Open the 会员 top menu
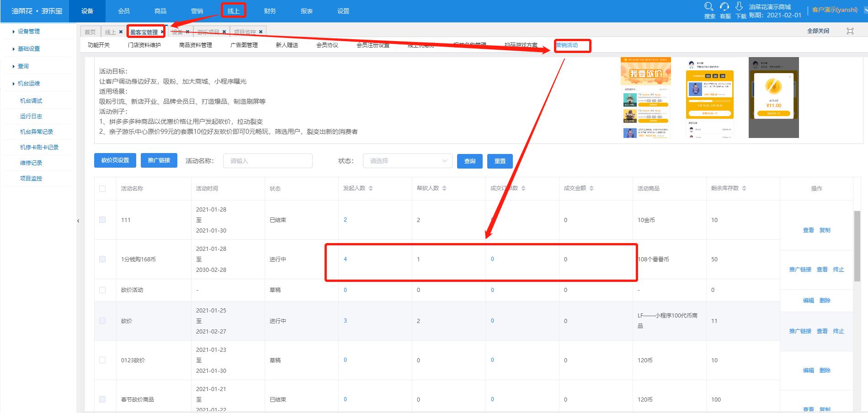This screenshot has width=868, height=413. coord(124,11)
